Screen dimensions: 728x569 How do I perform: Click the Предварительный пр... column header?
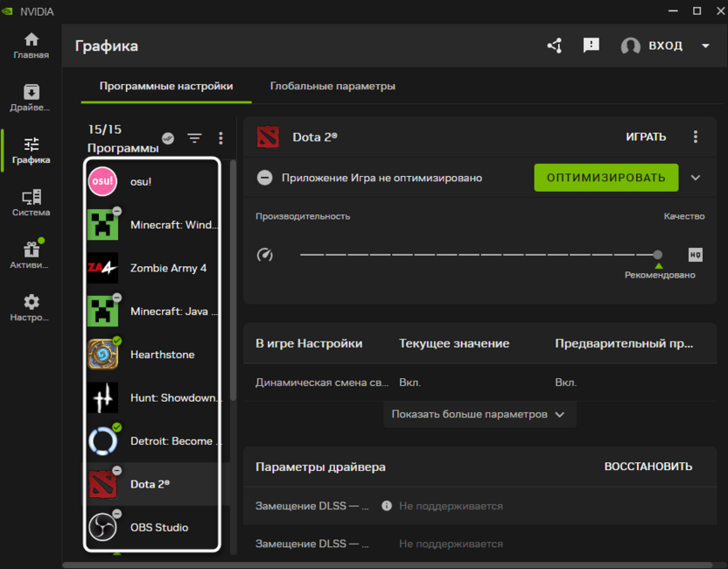tap(624, 344)
